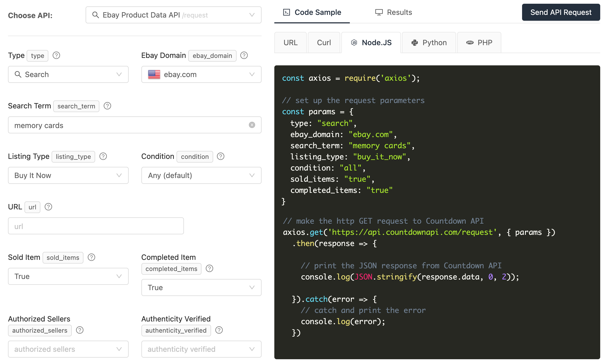This screenshot has height=364, width=605.
Task: Switch to the Results tab
Action: (x=394, y=12)
